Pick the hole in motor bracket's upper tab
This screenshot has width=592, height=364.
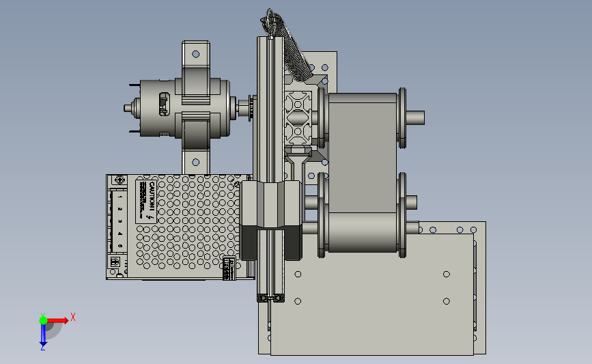(195, 54)
